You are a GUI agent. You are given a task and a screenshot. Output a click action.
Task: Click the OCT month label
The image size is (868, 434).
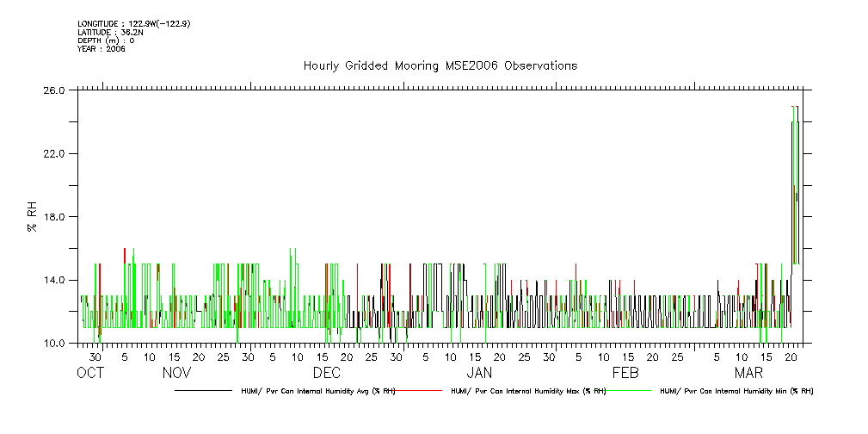point(89,373)
